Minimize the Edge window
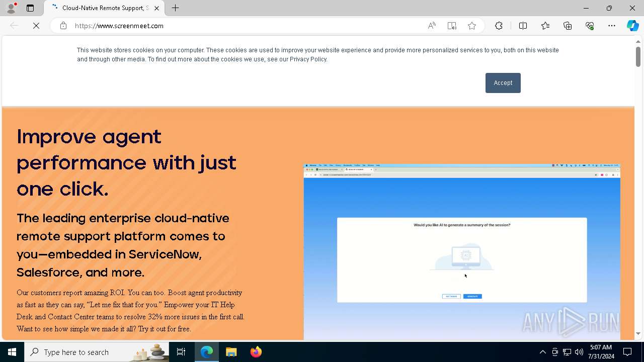Image resolution: width=644 pixels, height=362 pixels. click(586, 8)
